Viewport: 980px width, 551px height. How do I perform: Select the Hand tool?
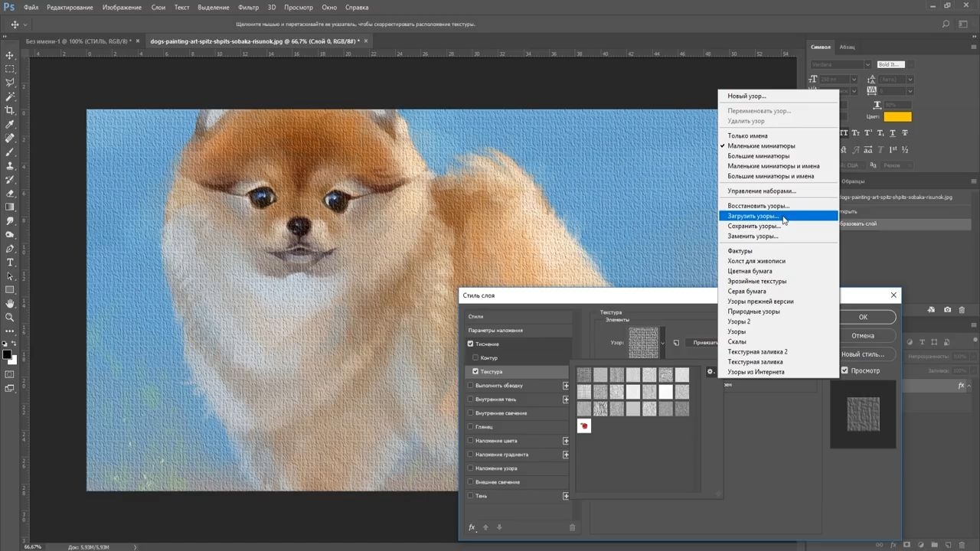click(9, 304)
